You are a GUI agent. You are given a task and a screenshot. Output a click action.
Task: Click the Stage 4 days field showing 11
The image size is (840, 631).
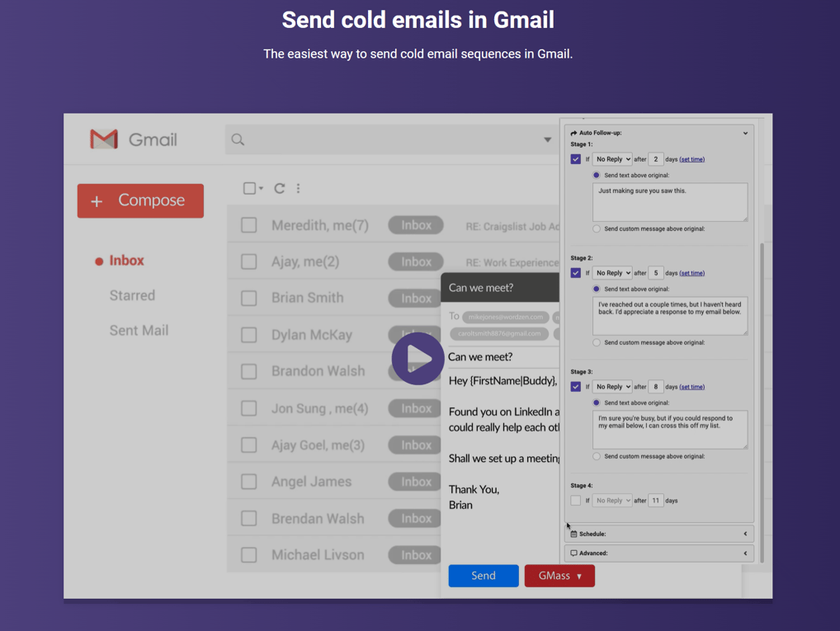click(656, 501)
